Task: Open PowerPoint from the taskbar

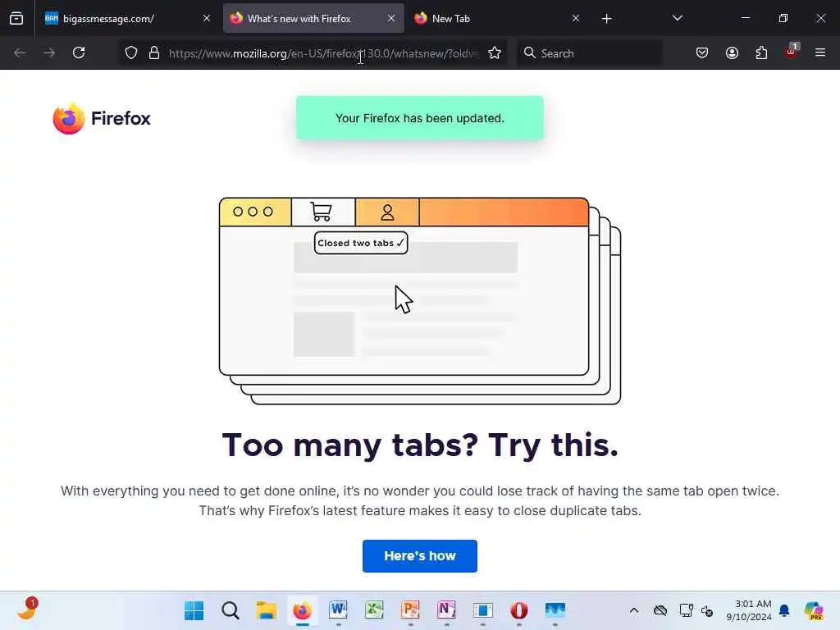Action: [410, 610]
